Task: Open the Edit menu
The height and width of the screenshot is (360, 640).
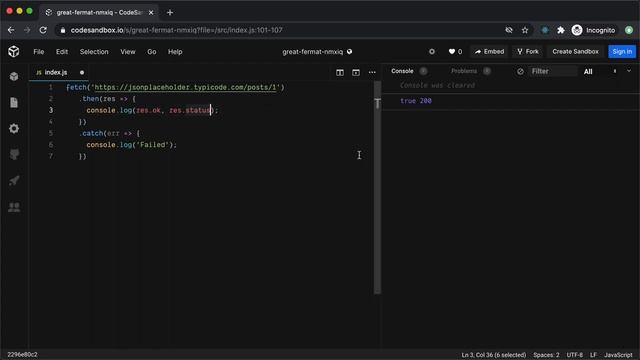Action: (x=62, y=52)
